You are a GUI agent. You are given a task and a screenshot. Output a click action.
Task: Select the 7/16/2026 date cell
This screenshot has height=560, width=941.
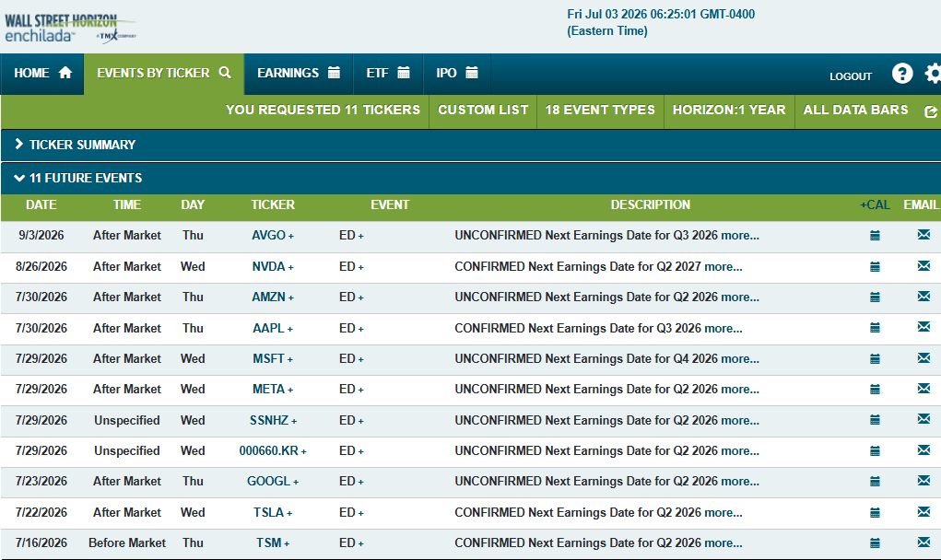[x=41, y=543]
